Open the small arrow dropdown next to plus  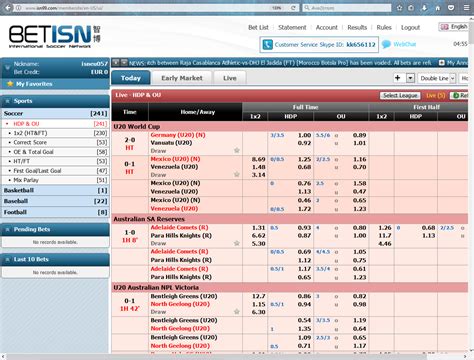410,78
